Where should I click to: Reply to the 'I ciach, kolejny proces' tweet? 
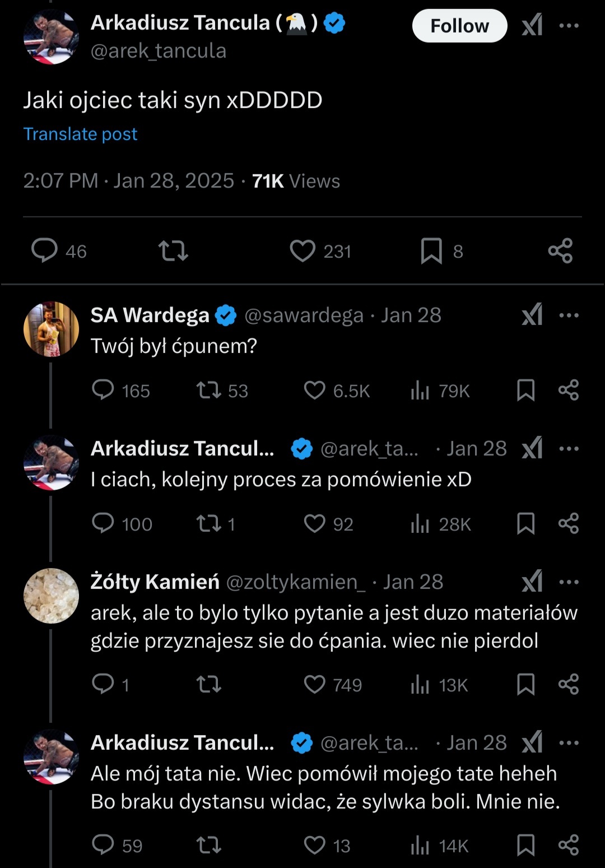[103, 523]
